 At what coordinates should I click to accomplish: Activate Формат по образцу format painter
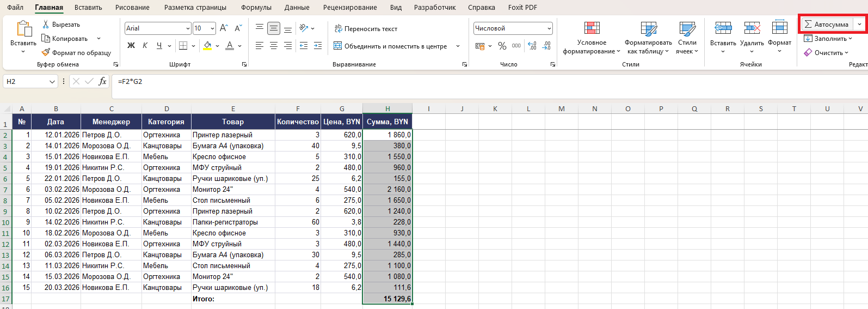point(76,53)
